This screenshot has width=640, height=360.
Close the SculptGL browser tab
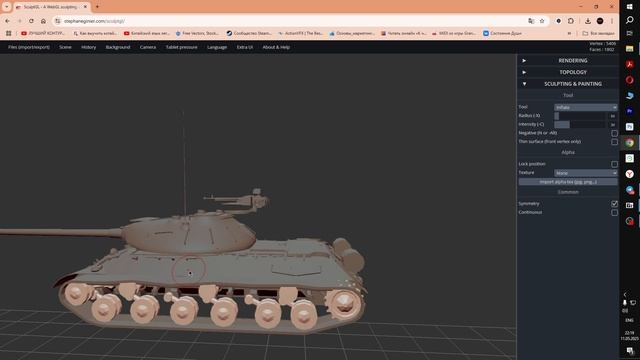point(85,7)
